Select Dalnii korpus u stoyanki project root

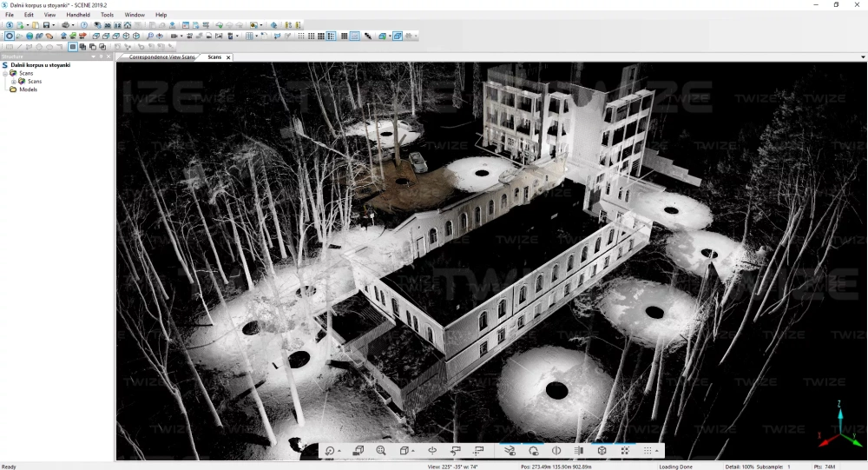click(x=40, y=65)
